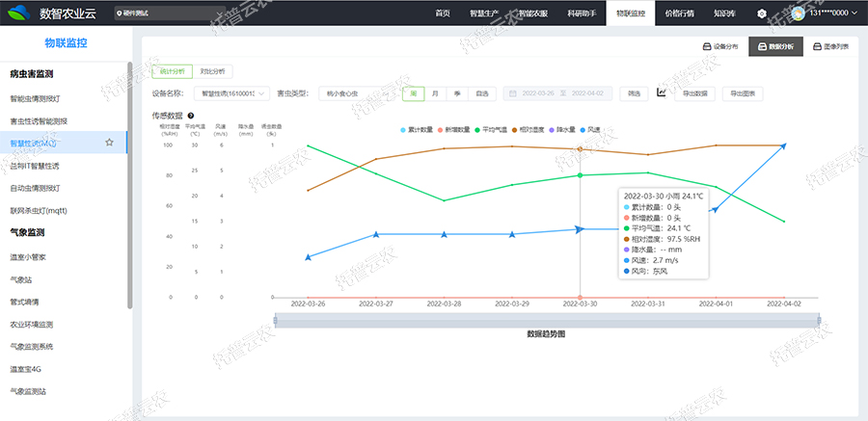Switch to the 对比分析 tab
Image resolution: width=868 pixels, height=421 pixels.
click(x=212, y=71)
